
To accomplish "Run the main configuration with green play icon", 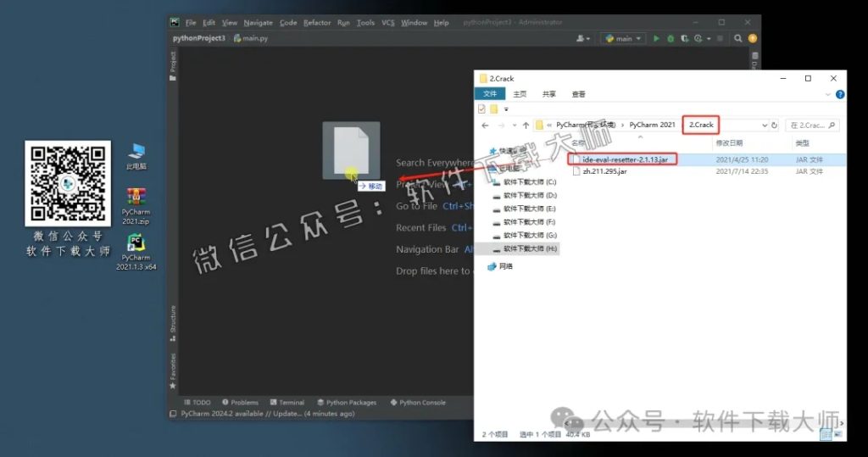I will coord(656,38).
